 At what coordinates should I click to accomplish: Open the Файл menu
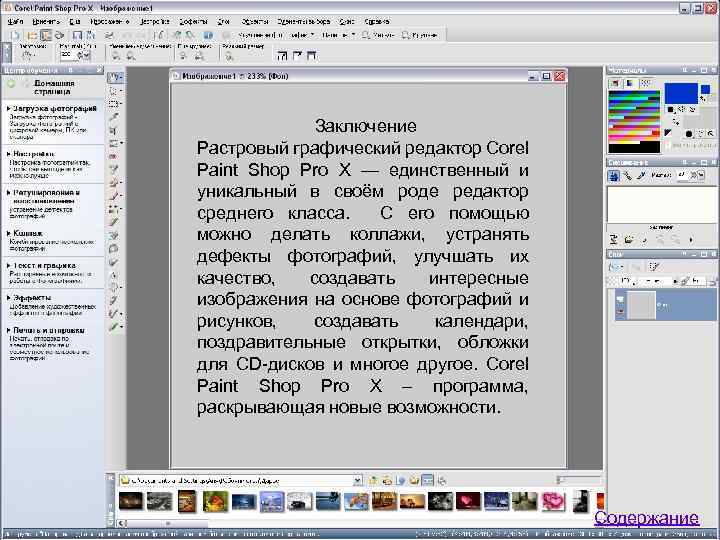pyautogui.click(x=16, y=20)
